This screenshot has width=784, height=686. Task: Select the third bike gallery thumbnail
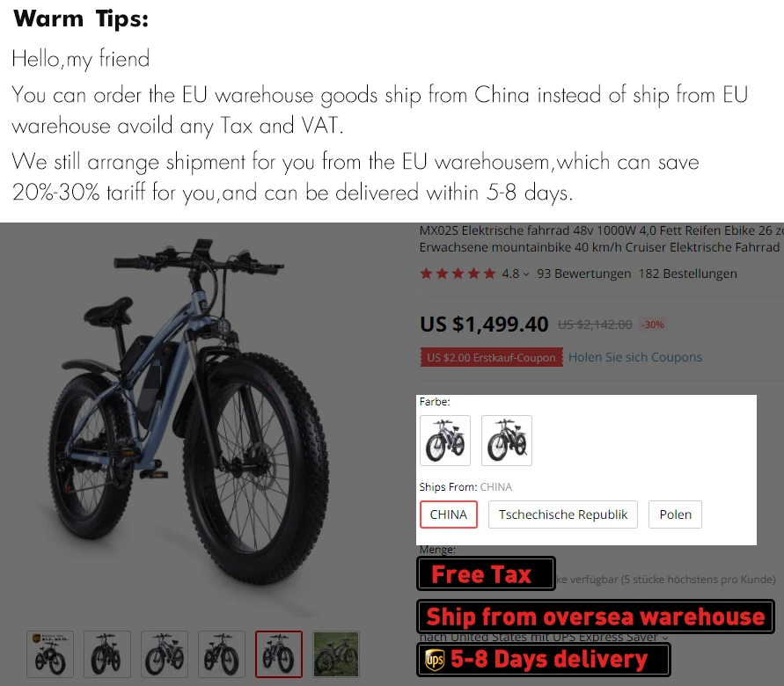click(165, 654)
